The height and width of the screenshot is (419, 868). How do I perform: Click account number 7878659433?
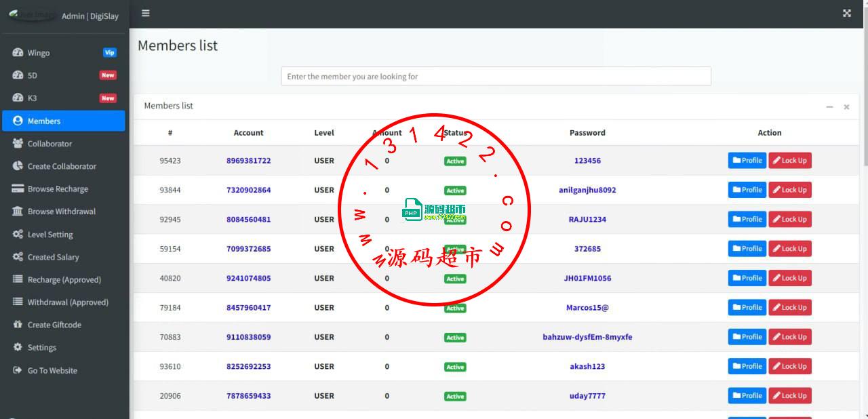pos(248,395)
